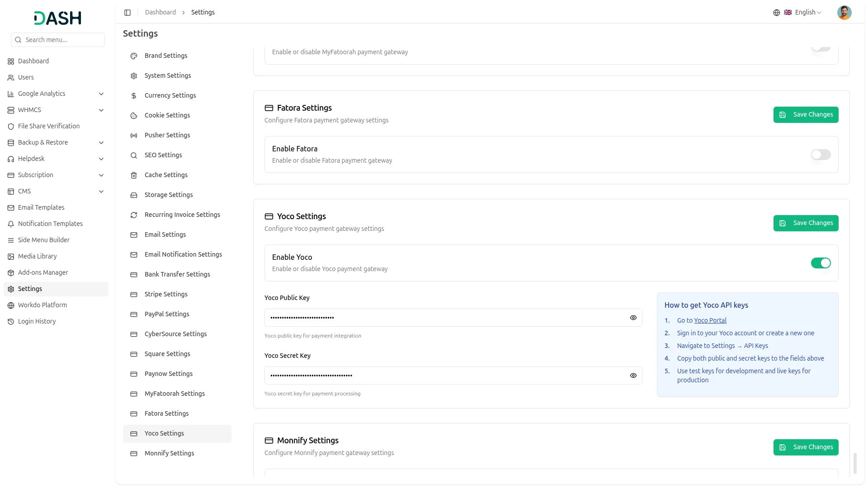
Task: Click the Yoco Public Key field
Action: [x=453, y=318]
